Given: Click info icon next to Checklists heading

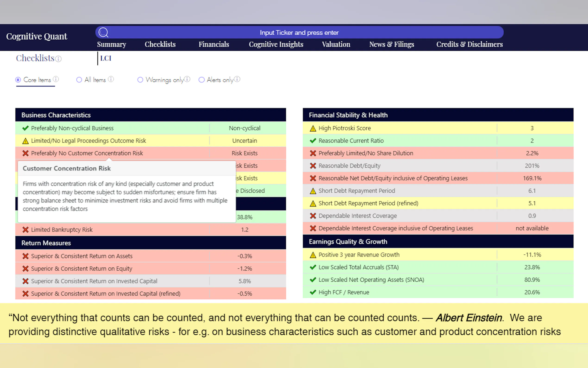Looking at the screenshot, I should point(58,59).
